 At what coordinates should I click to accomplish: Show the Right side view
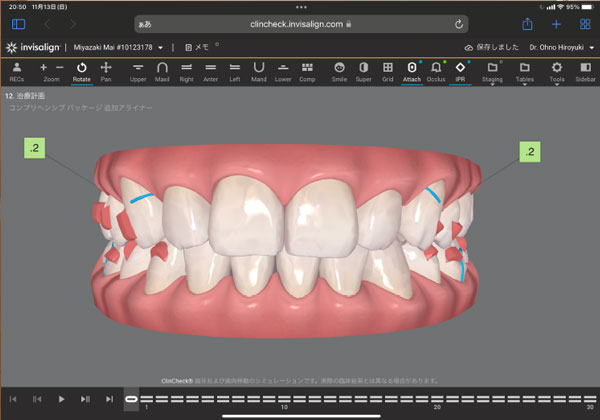pos(186,72)
